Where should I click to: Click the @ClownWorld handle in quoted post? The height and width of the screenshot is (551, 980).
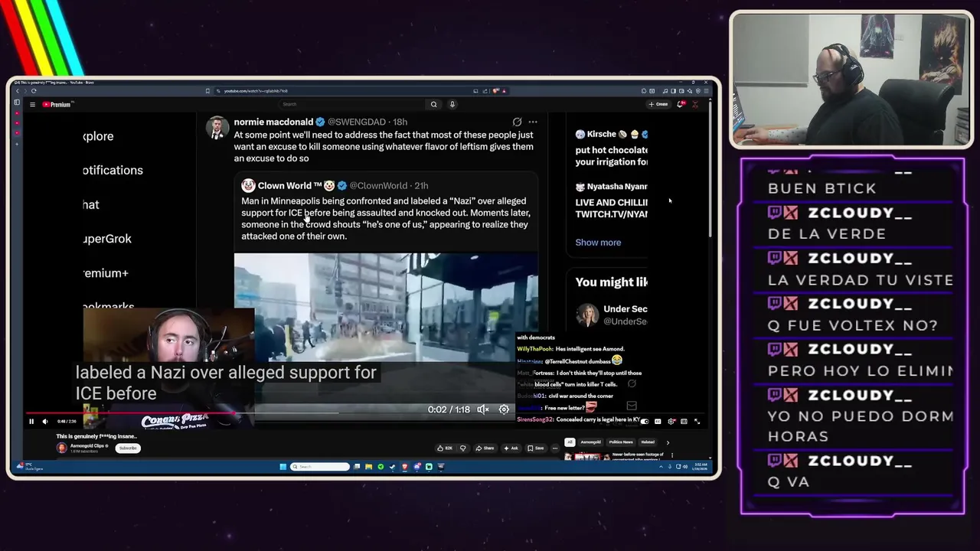pos(378,185)
